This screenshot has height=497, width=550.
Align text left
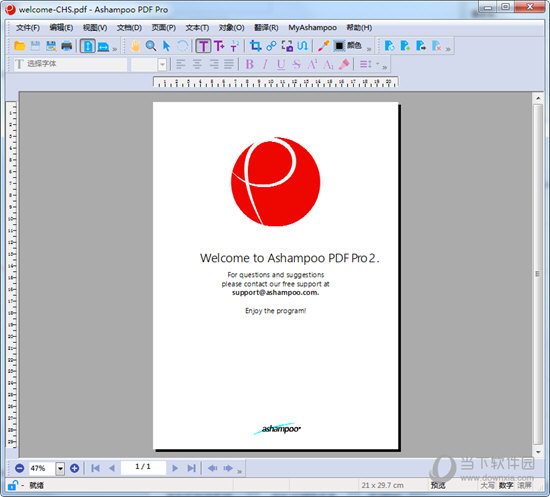pos(181,64)
